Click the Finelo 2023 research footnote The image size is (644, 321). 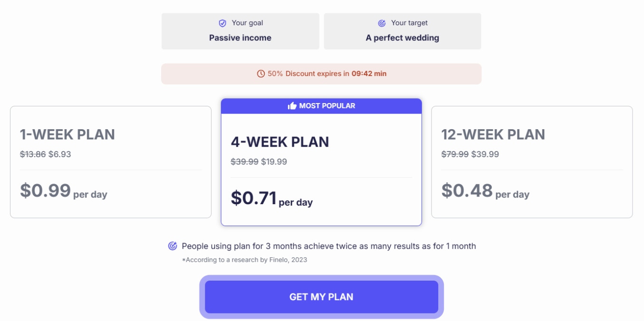(x=244, y=260)
